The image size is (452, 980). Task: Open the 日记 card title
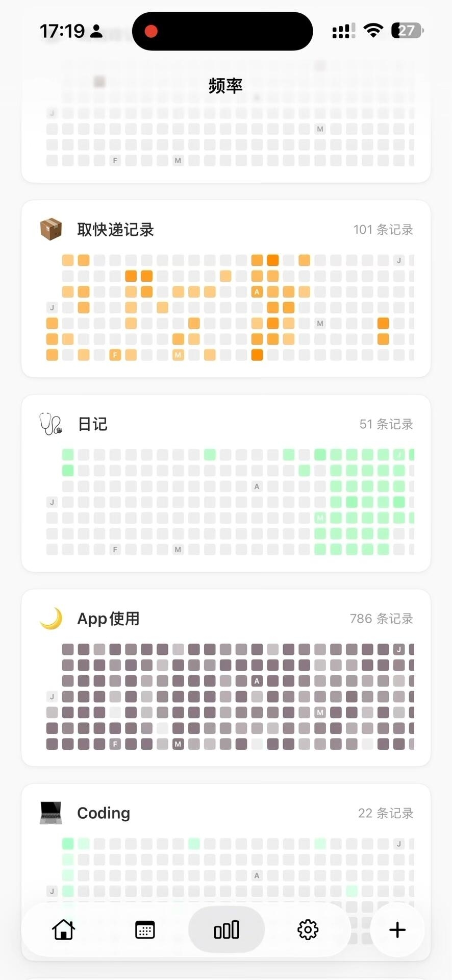tap(92, 424)
